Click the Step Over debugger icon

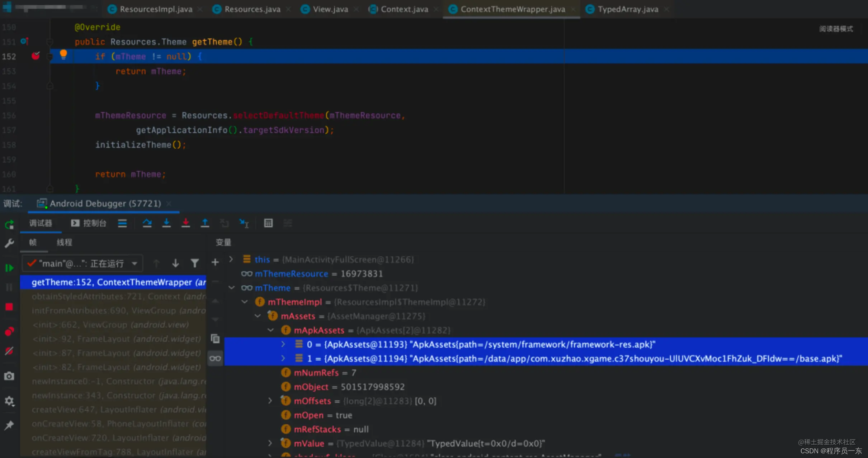coord(147,223)
